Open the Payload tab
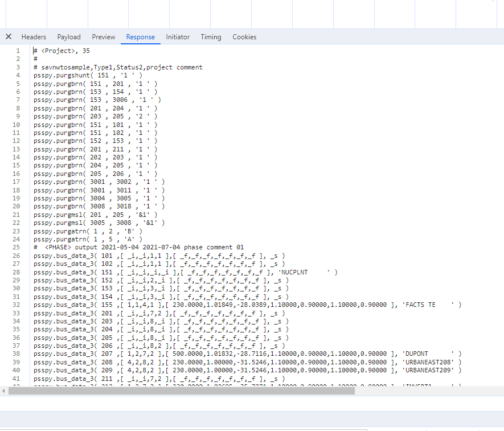 (x=69, y=37)
